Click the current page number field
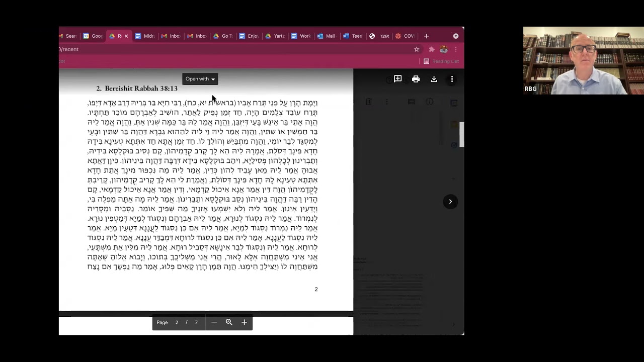 click(x=177, y=322)
